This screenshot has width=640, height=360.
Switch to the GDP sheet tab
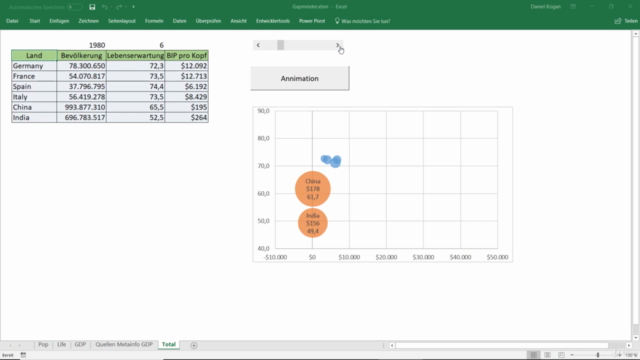pyautogui.click(x=80, y=344)
